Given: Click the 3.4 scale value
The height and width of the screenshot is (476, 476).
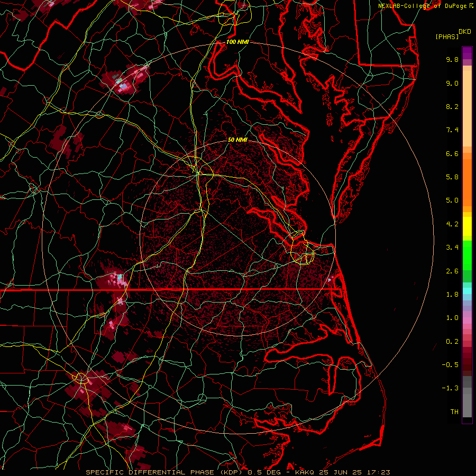Looking at the screenshot, I should [x=452, y=248].
